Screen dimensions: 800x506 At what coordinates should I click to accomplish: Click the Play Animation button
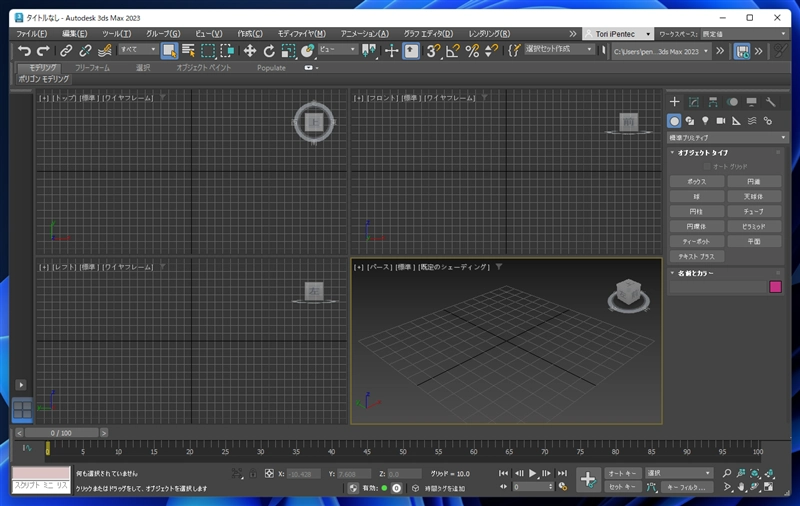532,473
